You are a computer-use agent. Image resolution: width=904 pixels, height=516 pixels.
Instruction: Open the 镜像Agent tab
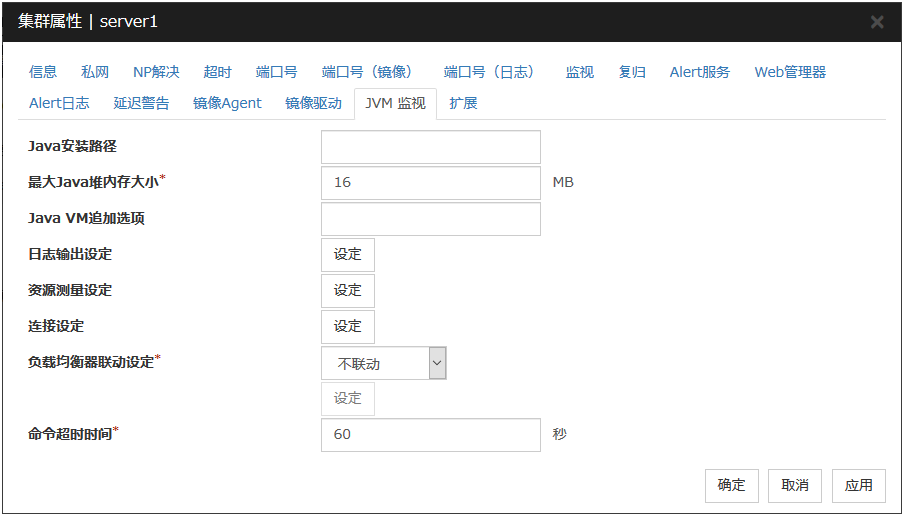point(227,103)
